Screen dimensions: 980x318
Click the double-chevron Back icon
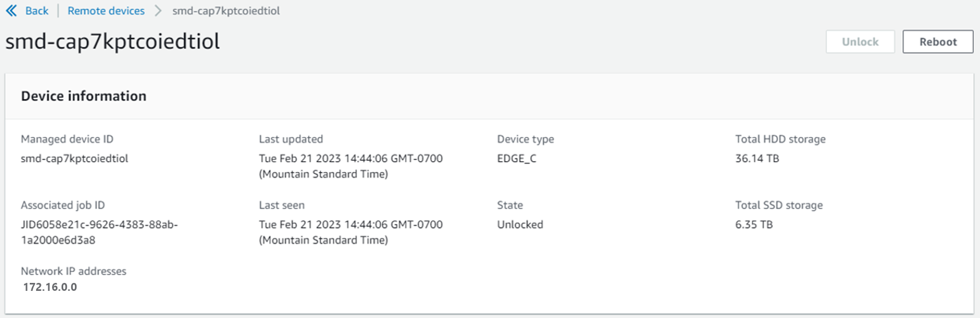11,11
